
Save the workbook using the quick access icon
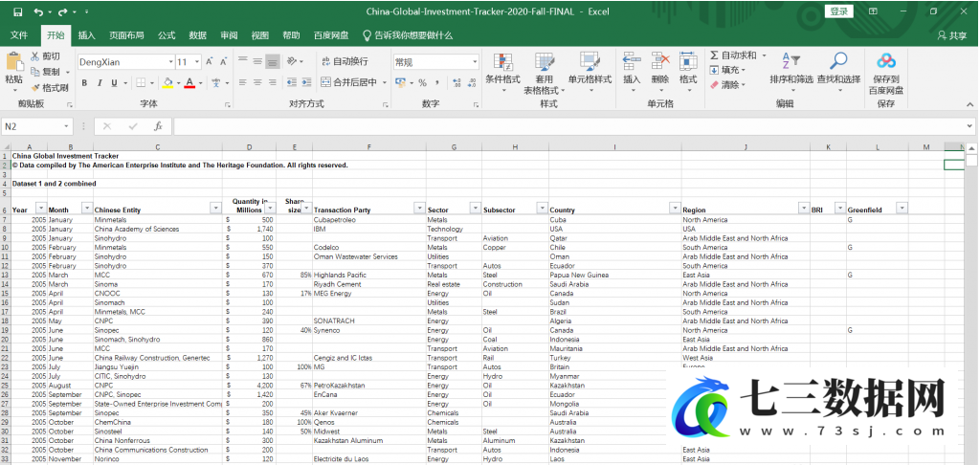tap(17, 11)
